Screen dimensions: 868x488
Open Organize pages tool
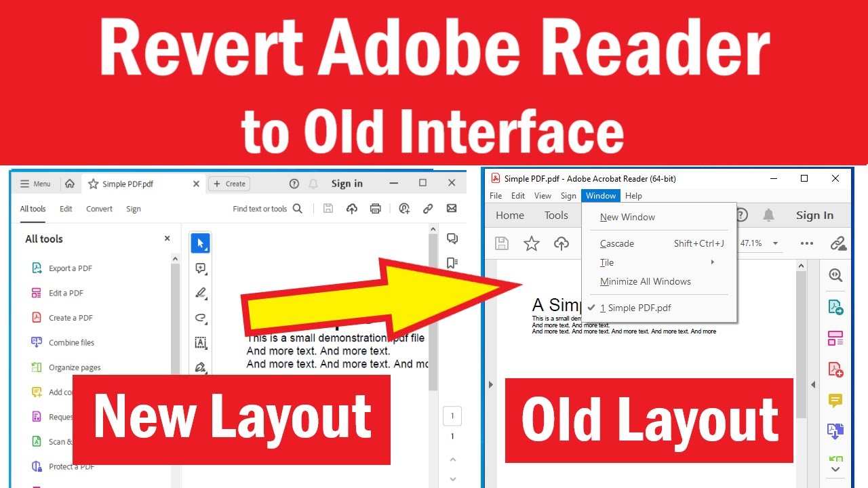(x=66, y=367)
